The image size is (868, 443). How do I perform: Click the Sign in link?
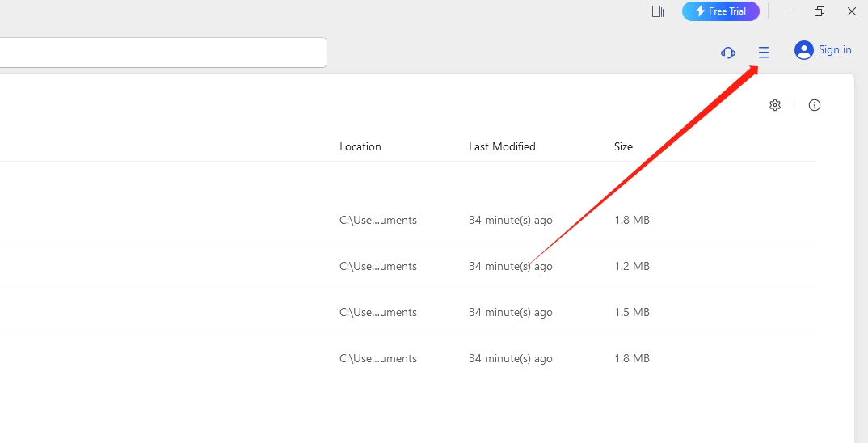tap(835, 50)
